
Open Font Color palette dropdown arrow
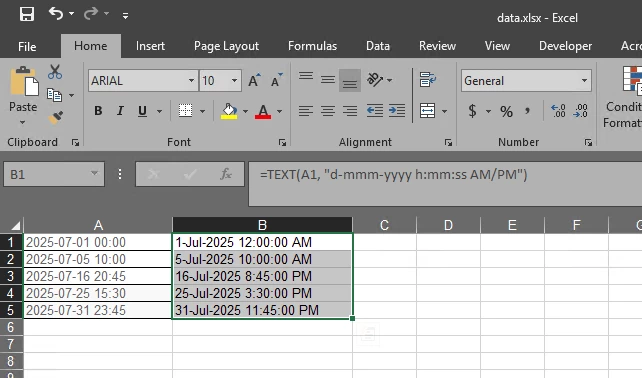click(279, 111)
